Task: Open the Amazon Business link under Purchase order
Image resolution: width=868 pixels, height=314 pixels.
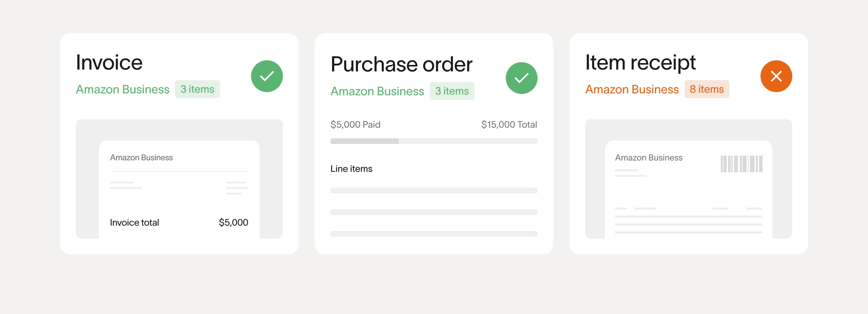Action: click(x=377, y=91)
